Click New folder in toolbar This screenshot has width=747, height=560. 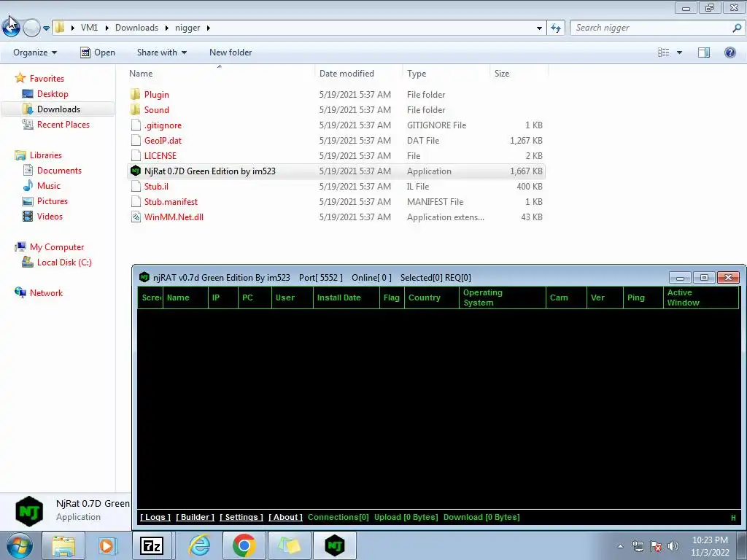pos(231,52)
